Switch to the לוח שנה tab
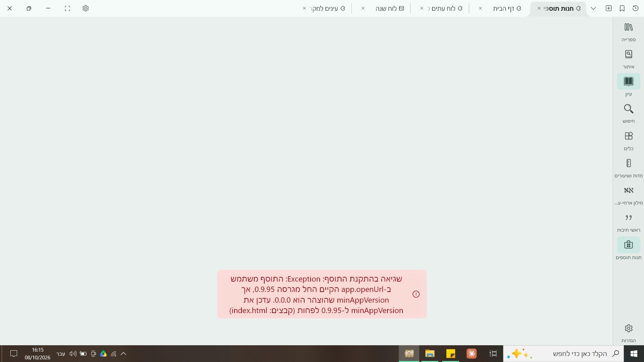This screenshot has height=362, width=644. (386, 8)
